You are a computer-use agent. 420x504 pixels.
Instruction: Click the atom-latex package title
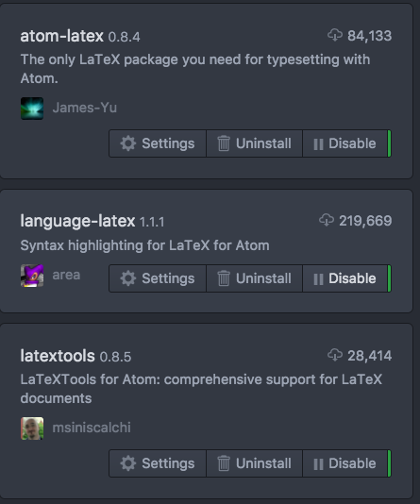[x=62, y=36]
